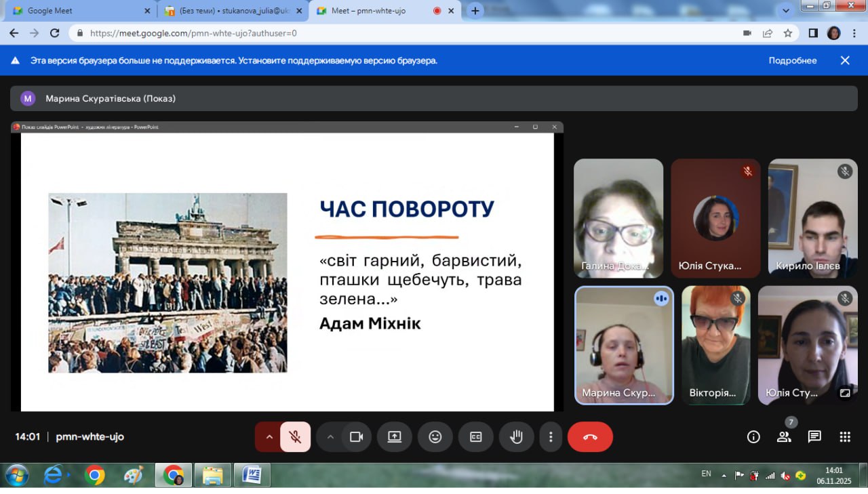Screen dimensions: 868x494
Task: Show the participants list
Action: tap(784, 437)
